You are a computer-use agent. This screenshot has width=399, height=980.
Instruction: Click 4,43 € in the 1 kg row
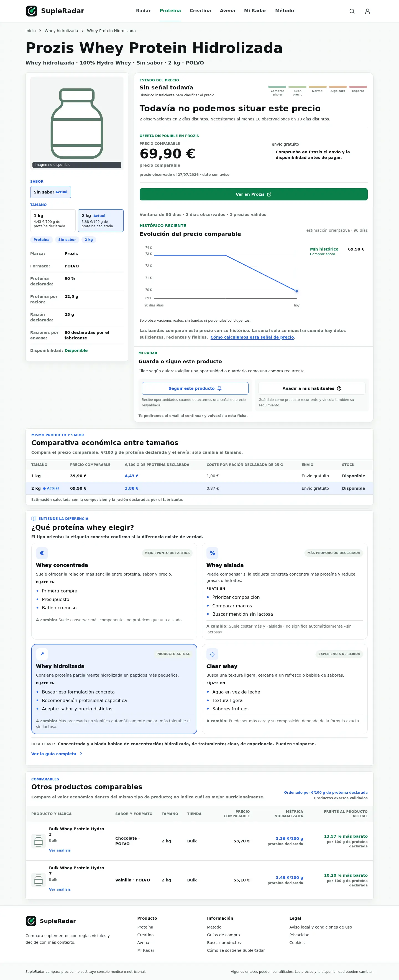pos(132,476)
